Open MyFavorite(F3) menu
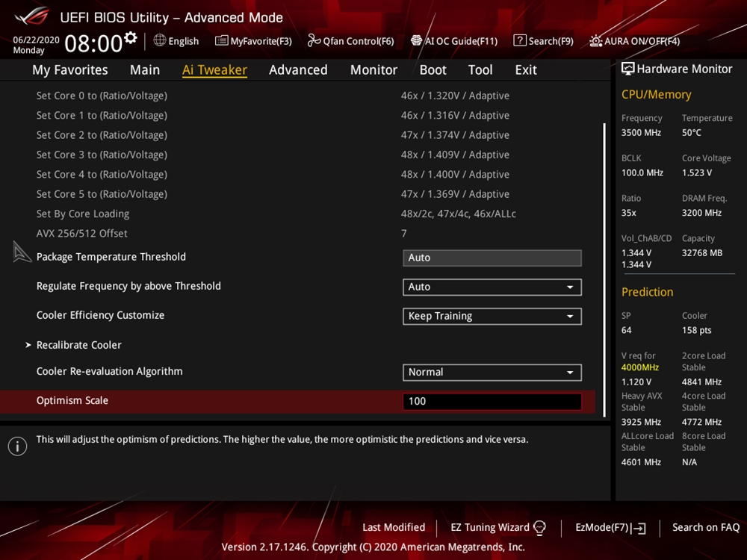The width and height of the screenshot is (747, 560). pos(261,41)
